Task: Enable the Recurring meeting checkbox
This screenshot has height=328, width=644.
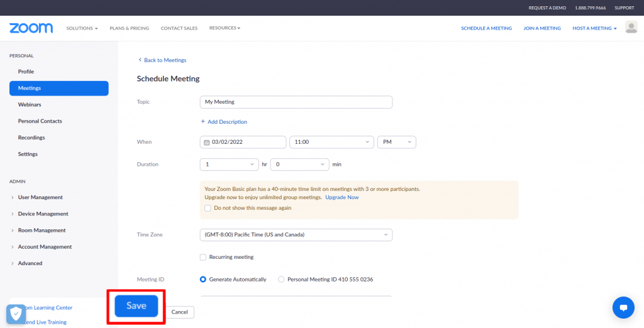Action: (203, 257)
